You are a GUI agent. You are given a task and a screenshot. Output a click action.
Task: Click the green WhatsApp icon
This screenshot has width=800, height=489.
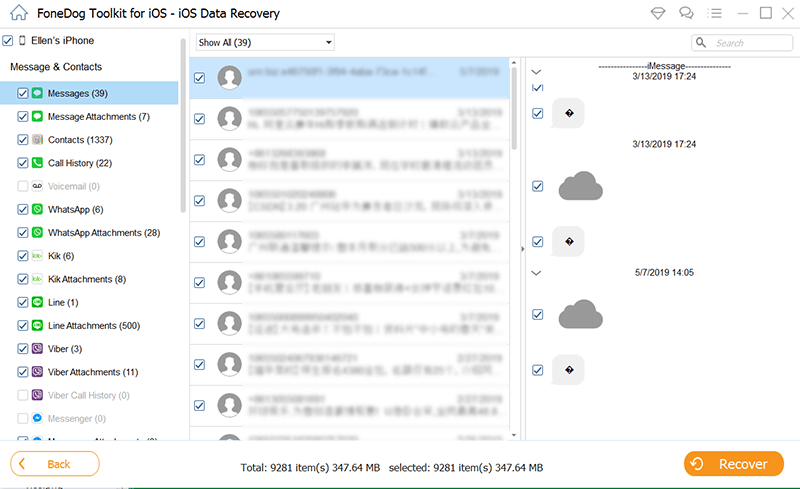37,209
